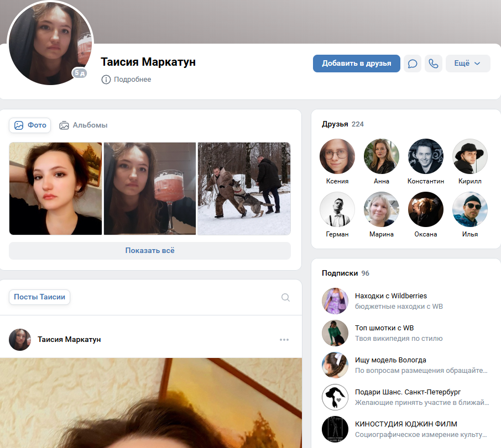Open Ищу модель Вологда community icon

(335, 365)
